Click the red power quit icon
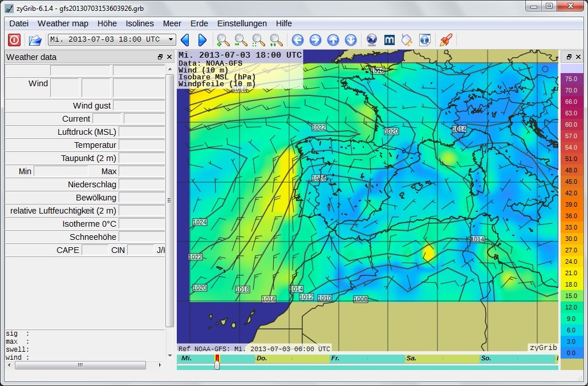This screenshot has width=588, height=386. pyautogui.click(x=14, y=40)
